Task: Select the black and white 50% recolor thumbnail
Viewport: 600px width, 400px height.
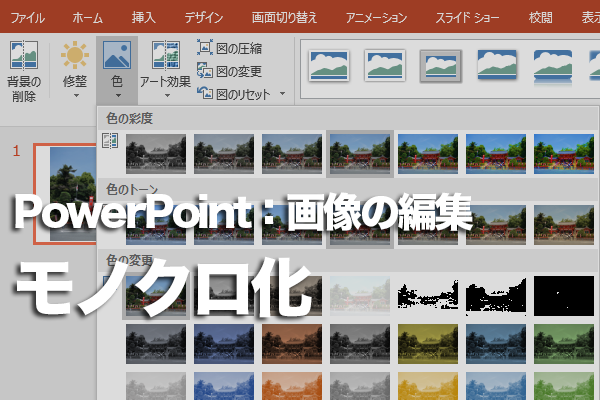Action: [496, 296]
